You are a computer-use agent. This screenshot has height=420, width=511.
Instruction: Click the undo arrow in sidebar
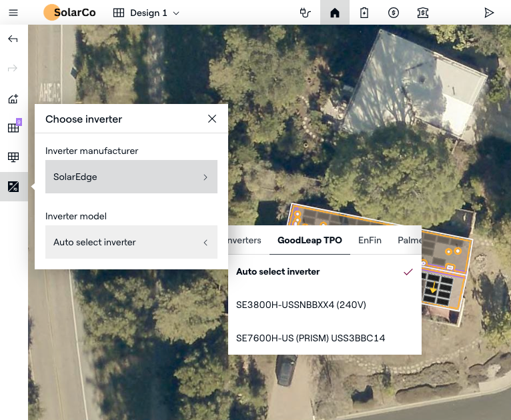[13, 39]
